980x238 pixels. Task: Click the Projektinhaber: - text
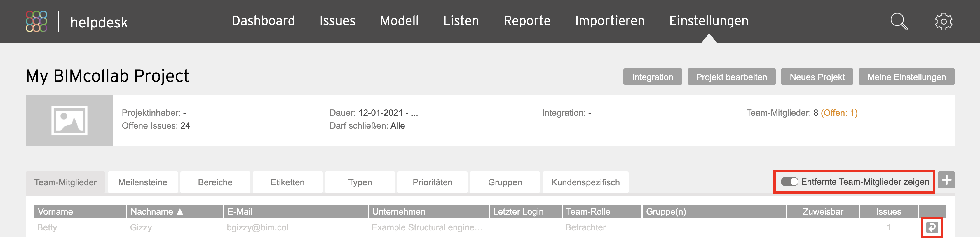tap(154, 113)
